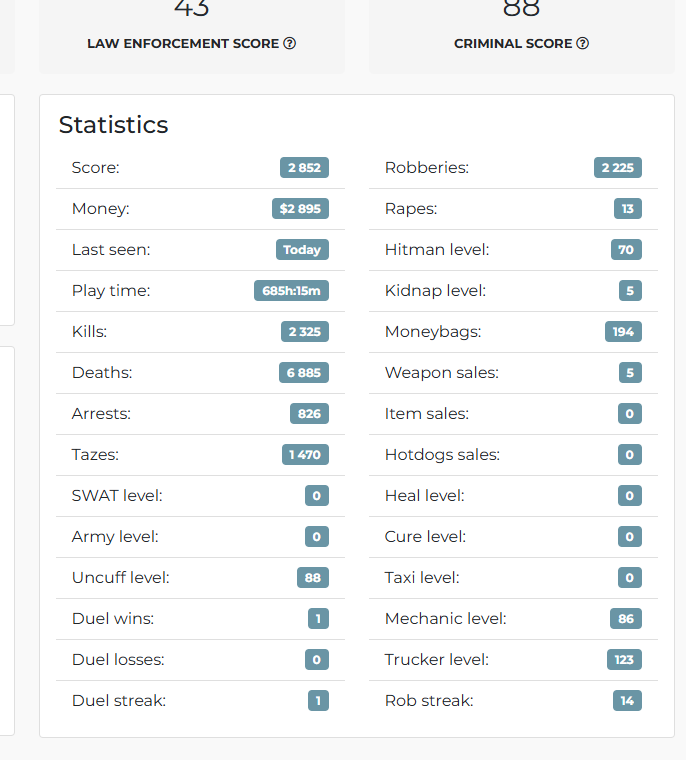Click the Criminal Score help icon
686x760 pixels.
(x=582, y=44)
